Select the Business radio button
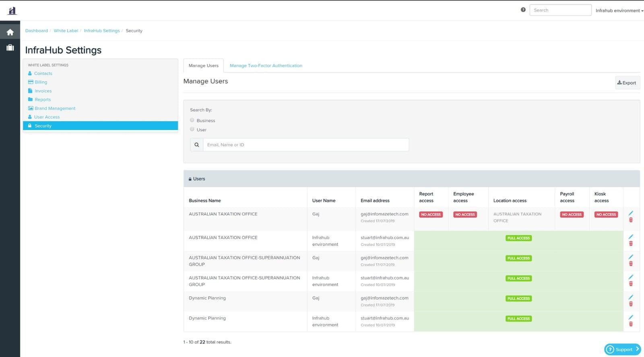 click(x=192, y=120)
